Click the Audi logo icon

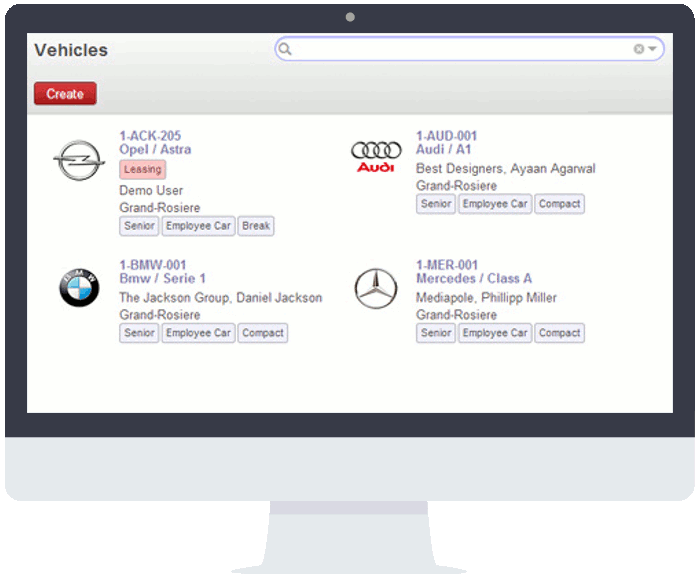click(376, 157)
